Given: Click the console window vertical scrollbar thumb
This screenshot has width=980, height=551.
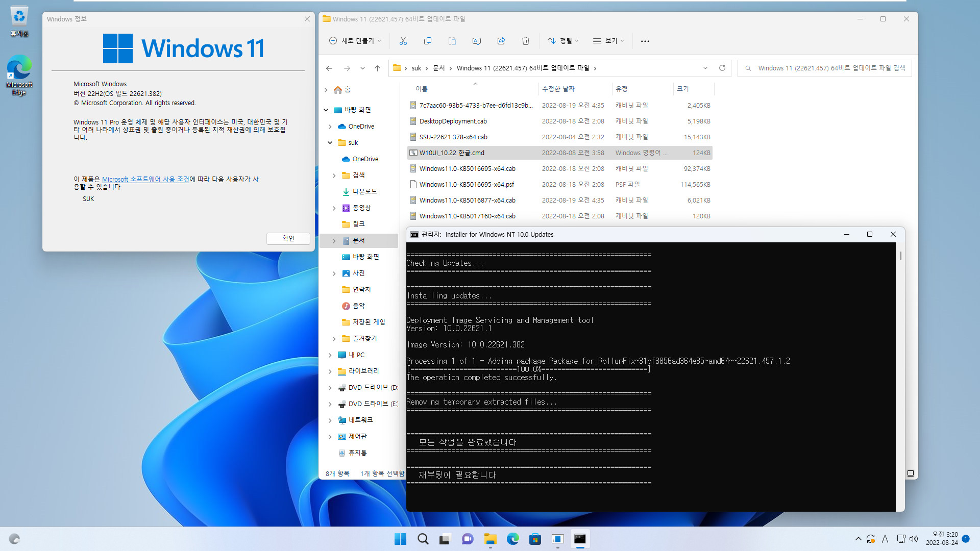Looking at the screenshot, I should (x=901, y=256).
